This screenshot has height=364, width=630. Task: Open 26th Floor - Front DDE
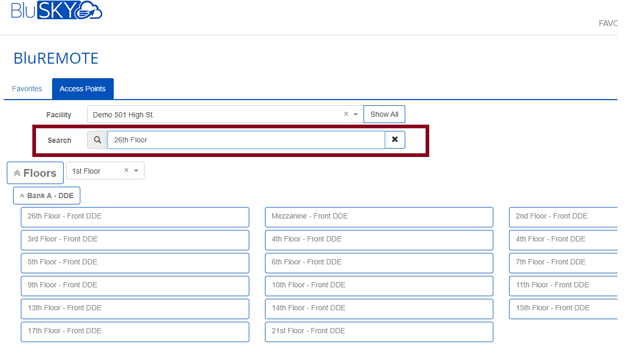point(135,217)
